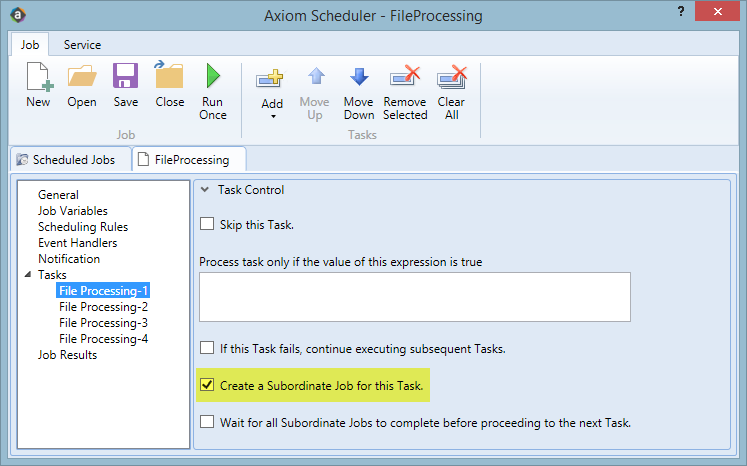Tick the continue executing subsequent Tasks checkbox

[x=207, y=348]
